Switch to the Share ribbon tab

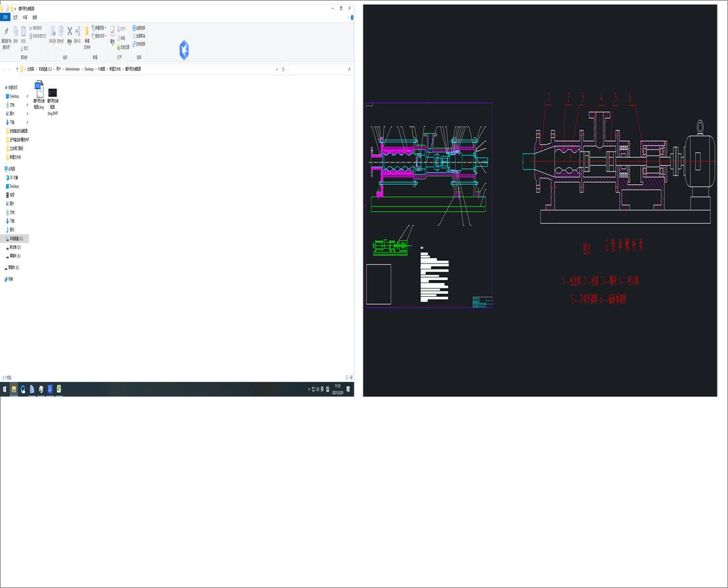click(25, 17)
